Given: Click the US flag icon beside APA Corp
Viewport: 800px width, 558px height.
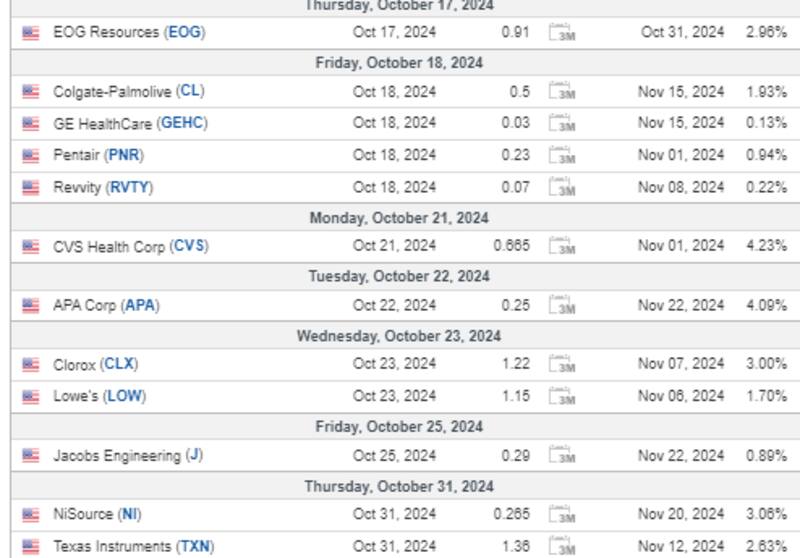Looking at the screenshot, I should (31, 306).
